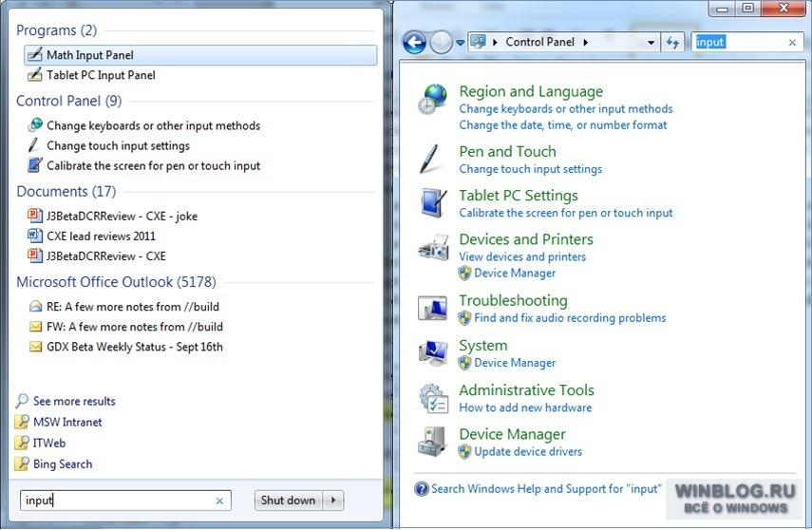Click envelope icon for RE: A few more notes
Screen dimensions: 812x530
click(x=35, y=306)
